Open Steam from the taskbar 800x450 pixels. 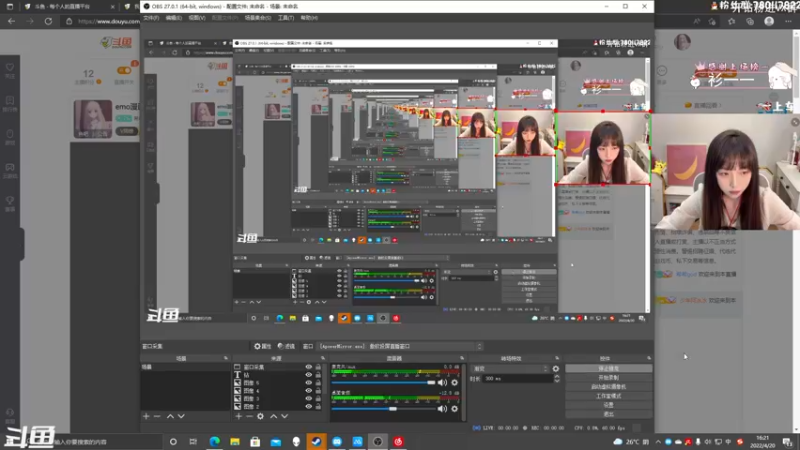316,441
